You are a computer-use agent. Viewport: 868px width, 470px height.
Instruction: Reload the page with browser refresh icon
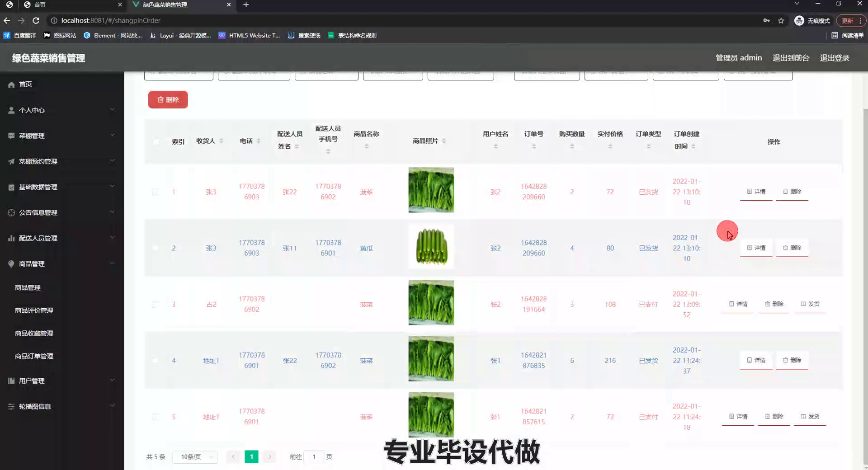coord(36,20)
